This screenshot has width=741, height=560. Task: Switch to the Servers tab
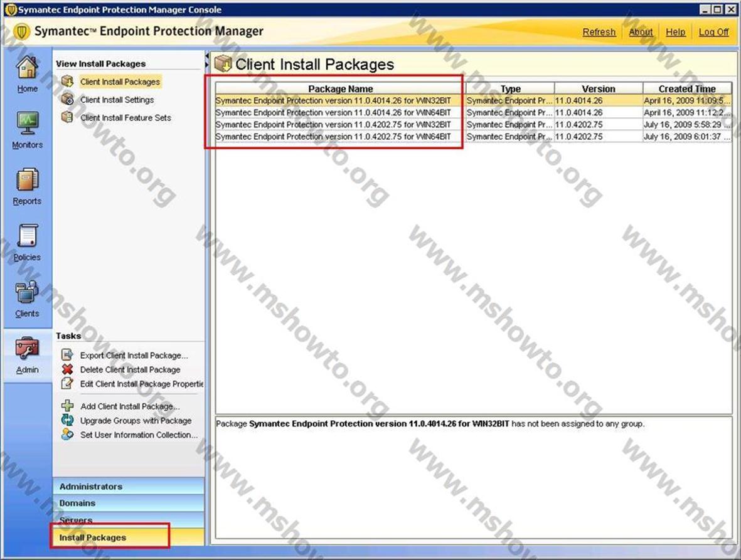[129, 519]
